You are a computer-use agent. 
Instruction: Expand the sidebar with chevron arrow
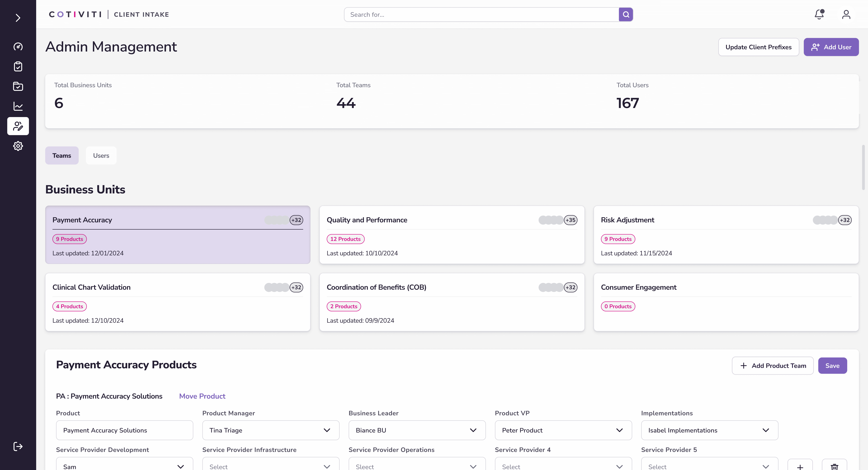click(x=18, y=18)
